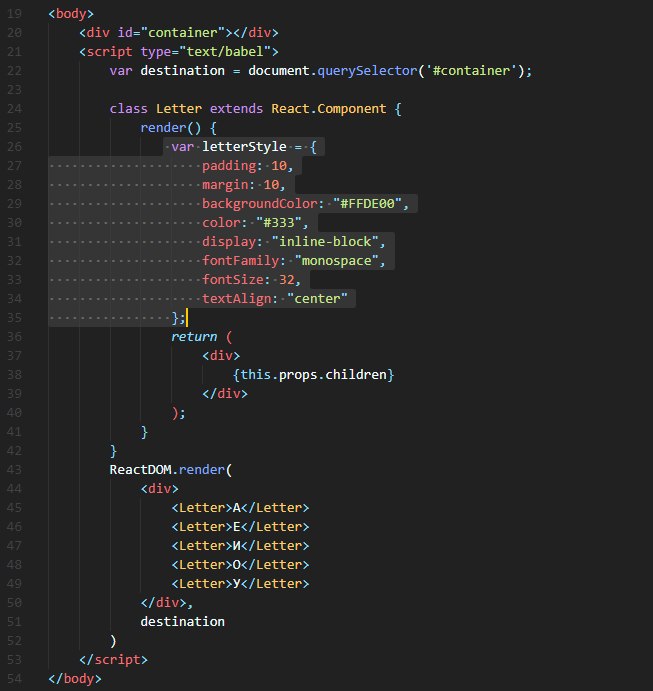653x691 pixels.
Task: Click line number 35 in the gutter
Action: click(x=15, y=318)
